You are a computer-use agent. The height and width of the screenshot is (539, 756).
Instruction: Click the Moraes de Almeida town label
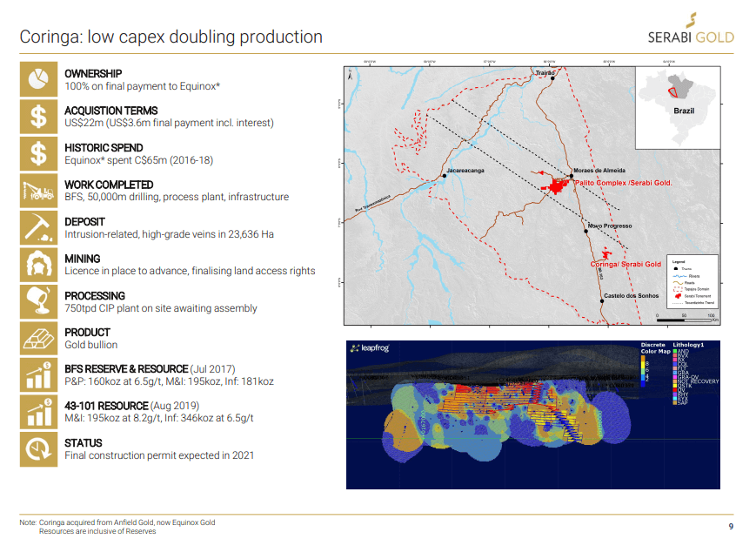(x=599, y=171)
